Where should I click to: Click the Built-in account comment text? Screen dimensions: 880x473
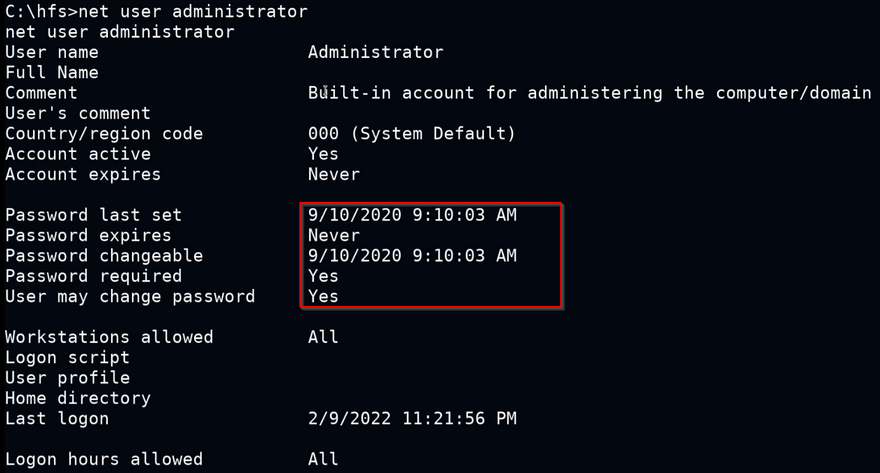tap(589, 93)
